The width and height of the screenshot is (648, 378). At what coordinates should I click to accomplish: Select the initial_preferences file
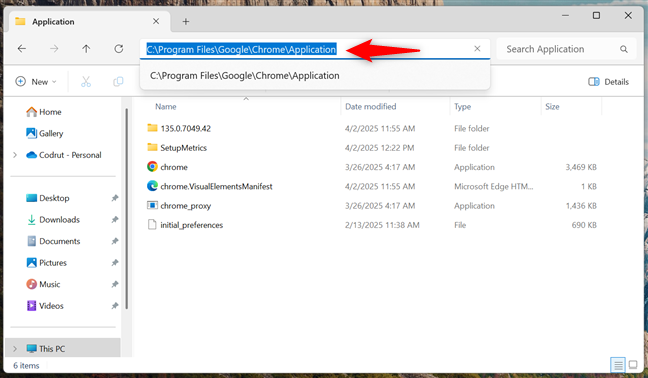(x=192, y=225)
